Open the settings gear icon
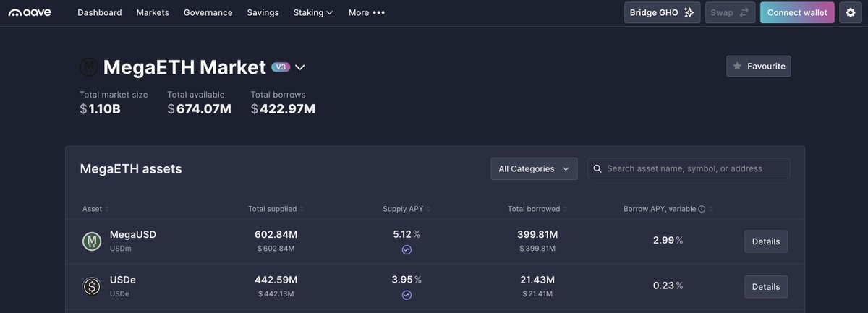Image resolution: width=868 pixels, height=313 pixels. coord(850,12)
